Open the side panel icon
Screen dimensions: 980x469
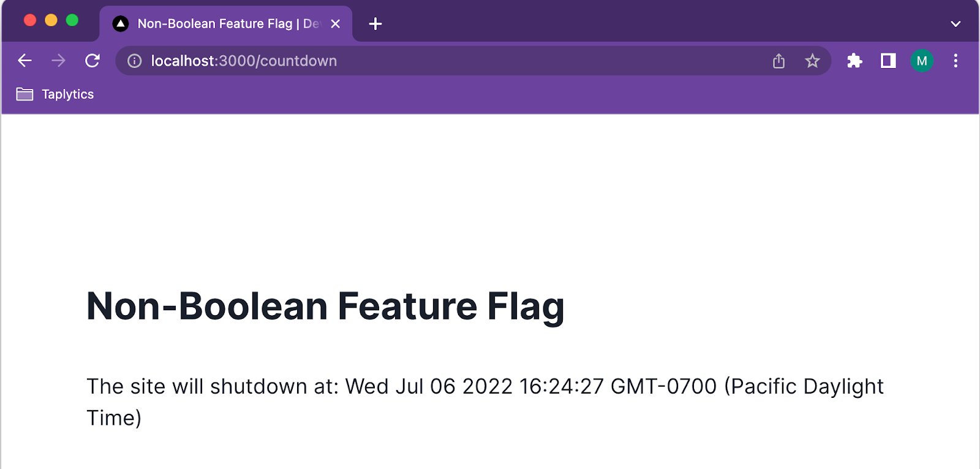tap(888, 61)
